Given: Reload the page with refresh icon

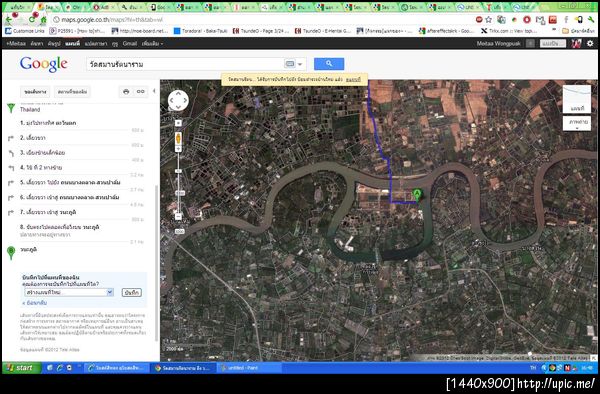Looking at the screenshot, I should [x=33, y=20].
